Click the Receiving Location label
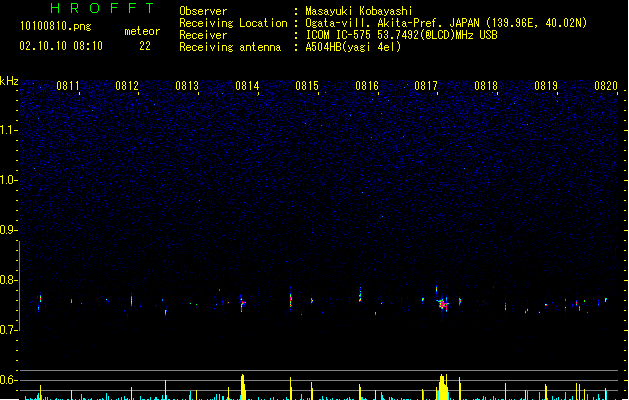629x400 pixels. (233, 23)
